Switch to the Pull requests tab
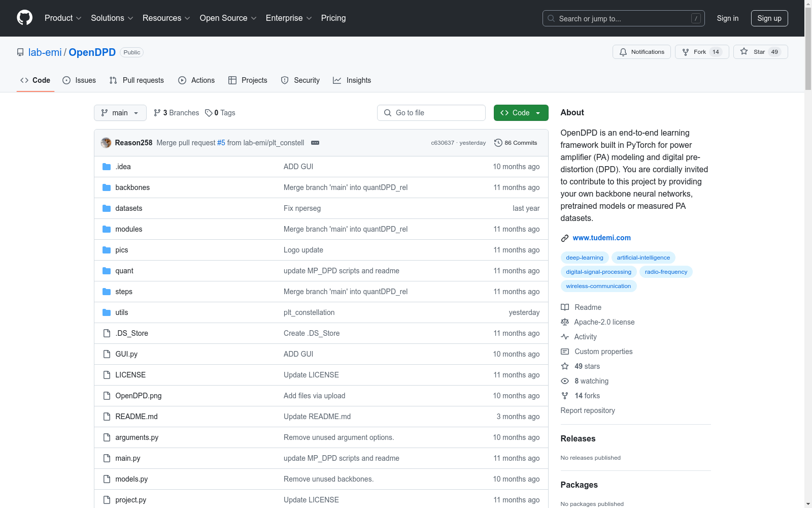 [137, 80]
